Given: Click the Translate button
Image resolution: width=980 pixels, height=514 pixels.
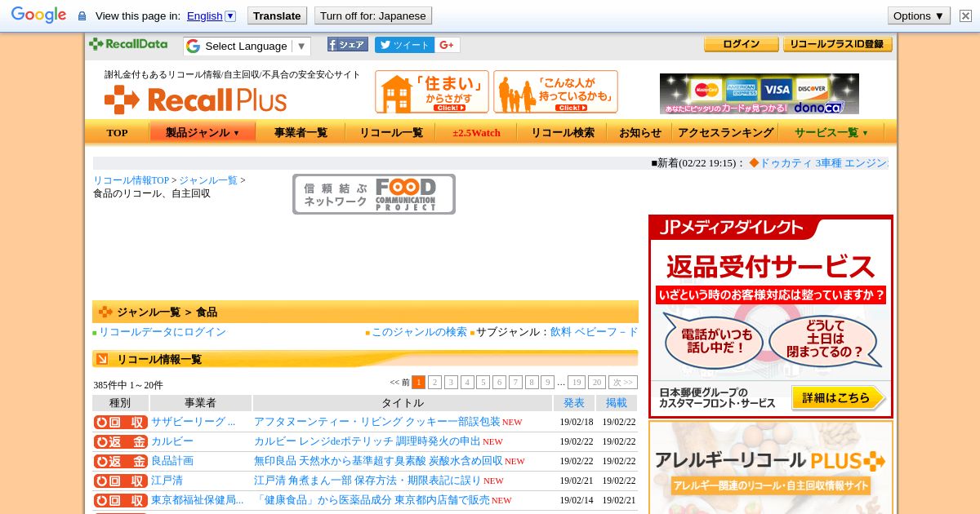Looking at the screenshot, I should tap(277, 16).
